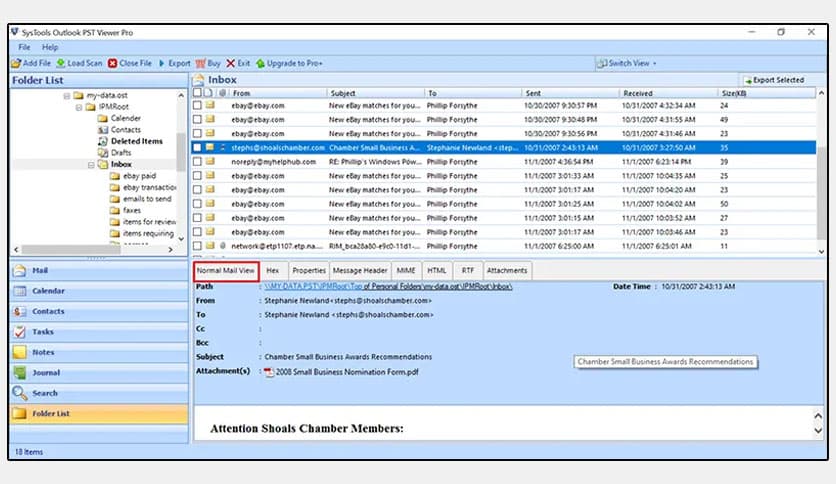Open the Notes pane icon

pos(20,352)
